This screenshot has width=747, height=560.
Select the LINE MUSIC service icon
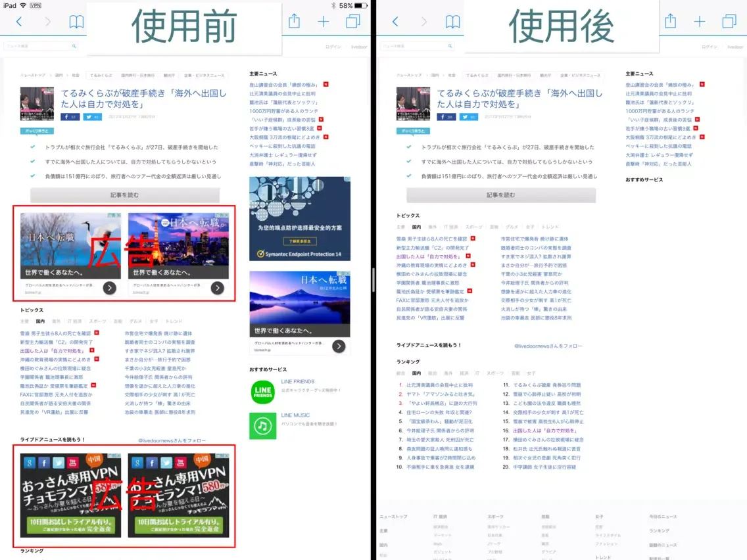tap(262, 425)
